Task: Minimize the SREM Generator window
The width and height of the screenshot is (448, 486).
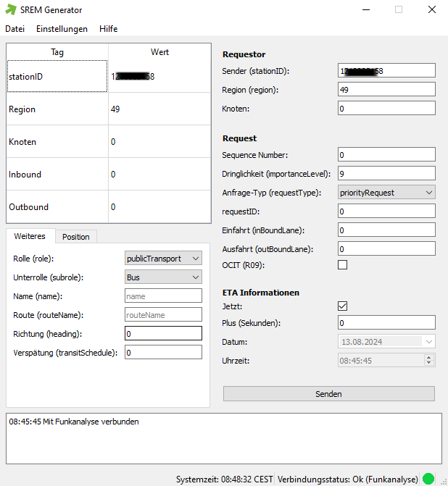Action: coord(366,10)
